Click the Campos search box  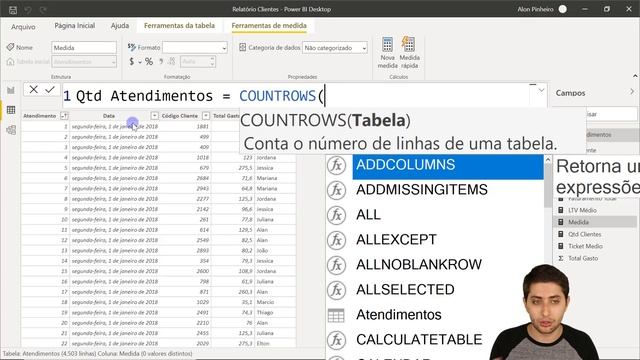click(611, 114)
